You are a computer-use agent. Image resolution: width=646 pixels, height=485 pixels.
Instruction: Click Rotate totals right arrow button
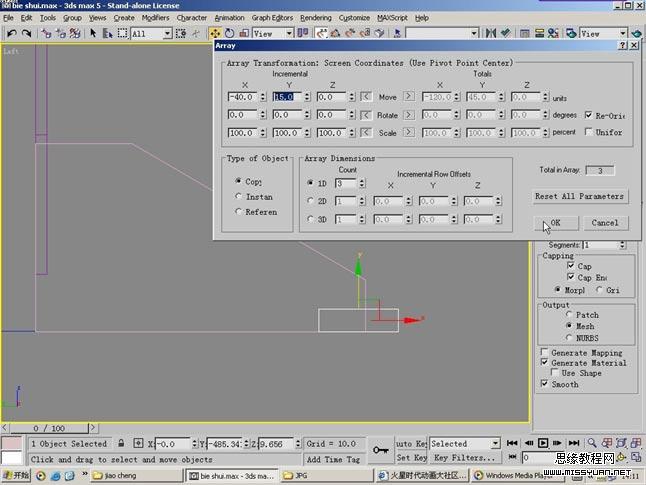tap(408, 115)
